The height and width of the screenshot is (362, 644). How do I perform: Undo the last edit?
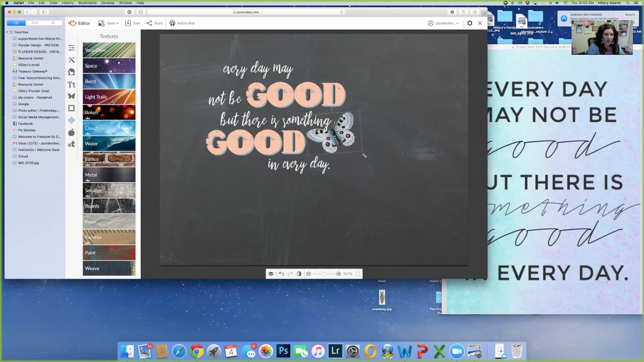tap(281, 274)
